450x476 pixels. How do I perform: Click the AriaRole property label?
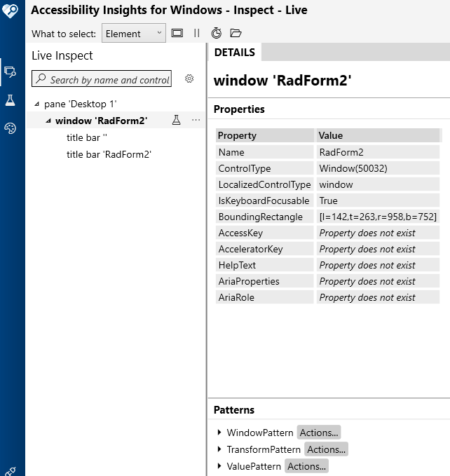tap(264, 297)
